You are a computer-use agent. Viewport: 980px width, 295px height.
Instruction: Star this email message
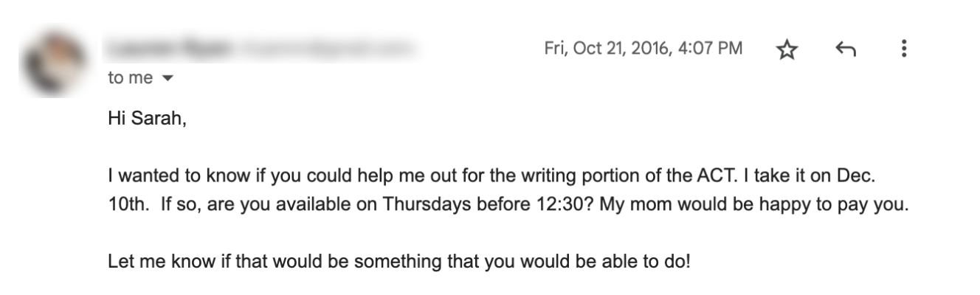(x=787, y=50)
